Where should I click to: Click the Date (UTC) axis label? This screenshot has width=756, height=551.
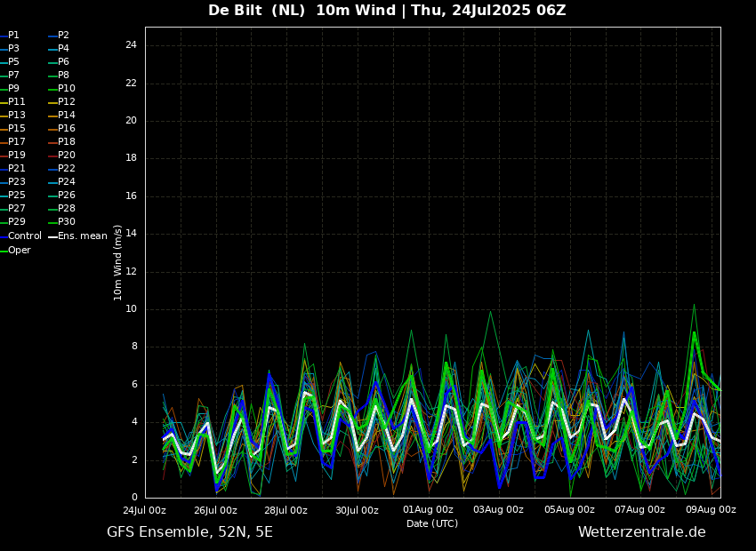(x=432, y=523)
